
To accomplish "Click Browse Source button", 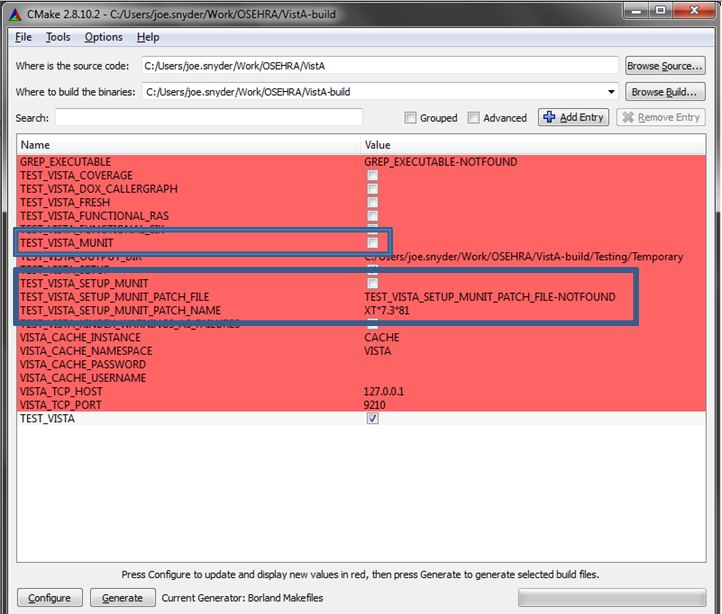I will coord(665,66).
